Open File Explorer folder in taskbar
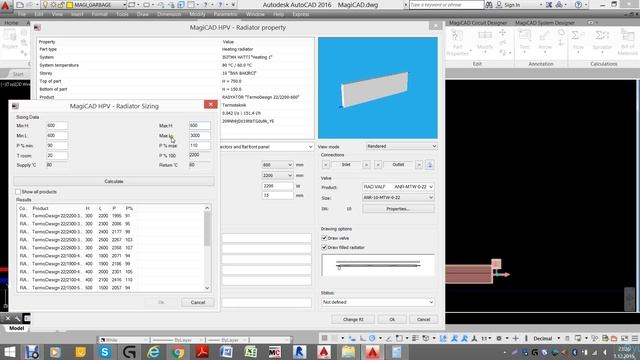Viewport: 640px width, 360px height. [348, 352]
